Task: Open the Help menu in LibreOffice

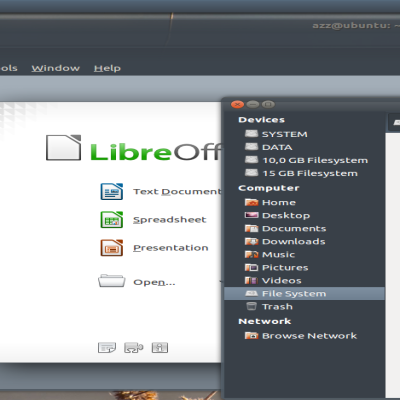Action: [107, 68]
